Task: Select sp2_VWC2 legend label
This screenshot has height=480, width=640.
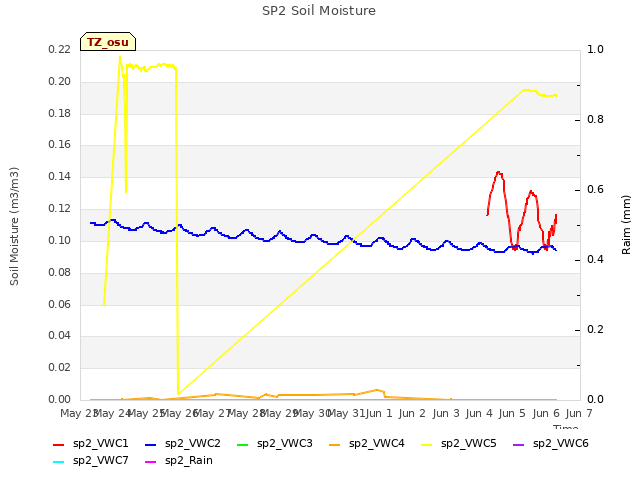Action: pos(193,443)
